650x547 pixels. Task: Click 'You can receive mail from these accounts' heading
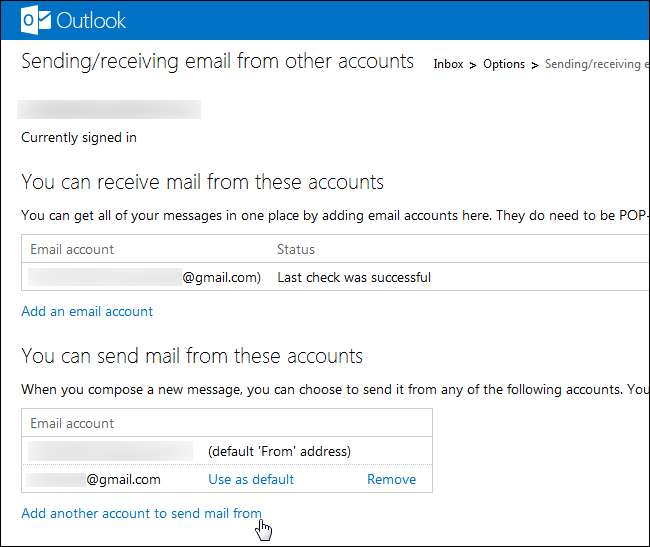[202, 182]
